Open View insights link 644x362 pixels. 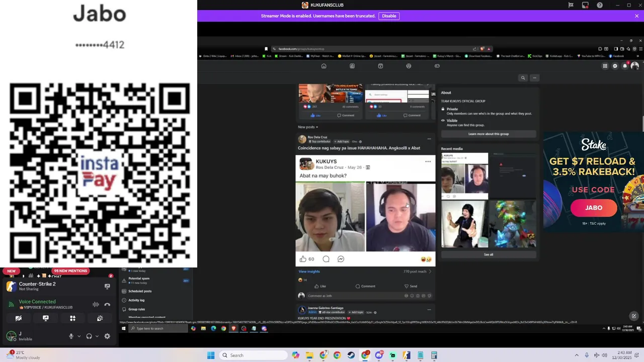click(x=309, y=271)
